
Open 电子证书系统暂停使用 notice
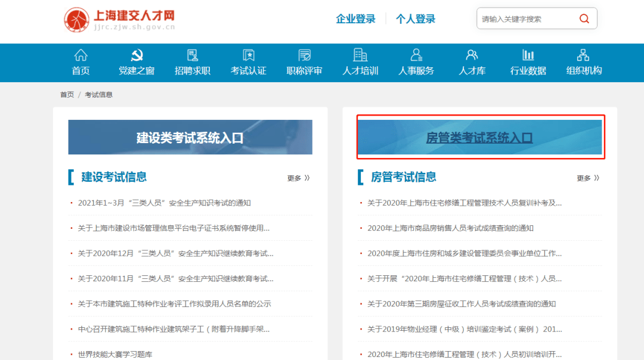pyautogui.click(x=174, y=228)
